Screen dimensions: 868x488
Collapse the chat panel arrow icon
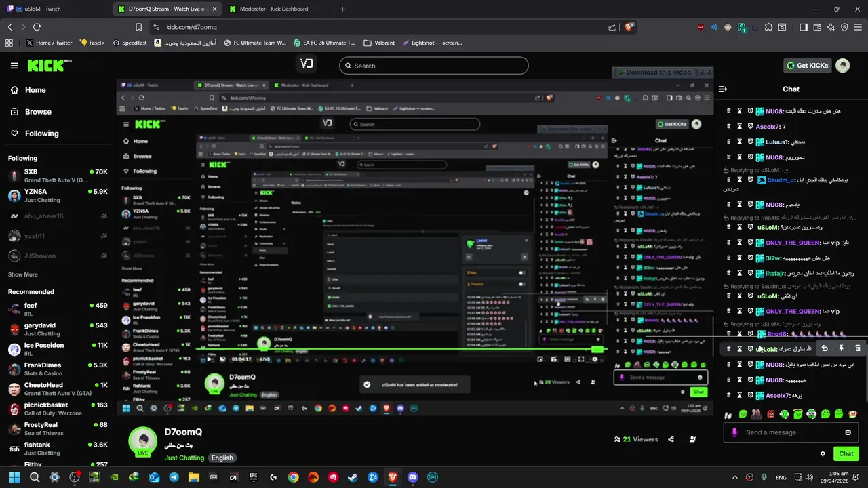pos(723,89)
